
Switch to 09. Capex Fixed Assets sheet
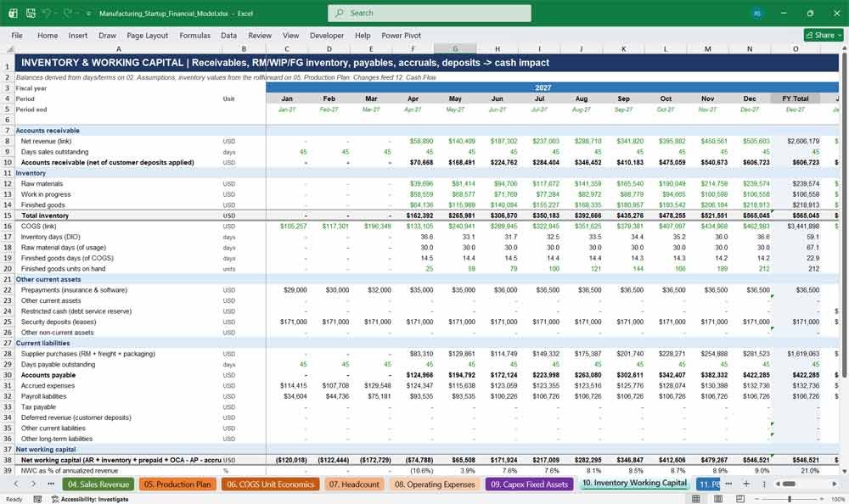point(529,484)
